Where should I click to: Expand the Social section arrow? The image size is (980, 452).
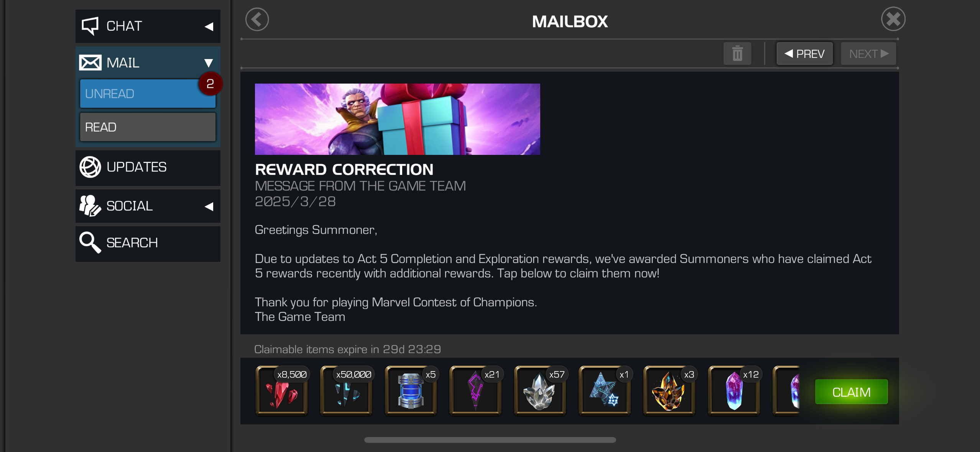coord(209,207)
